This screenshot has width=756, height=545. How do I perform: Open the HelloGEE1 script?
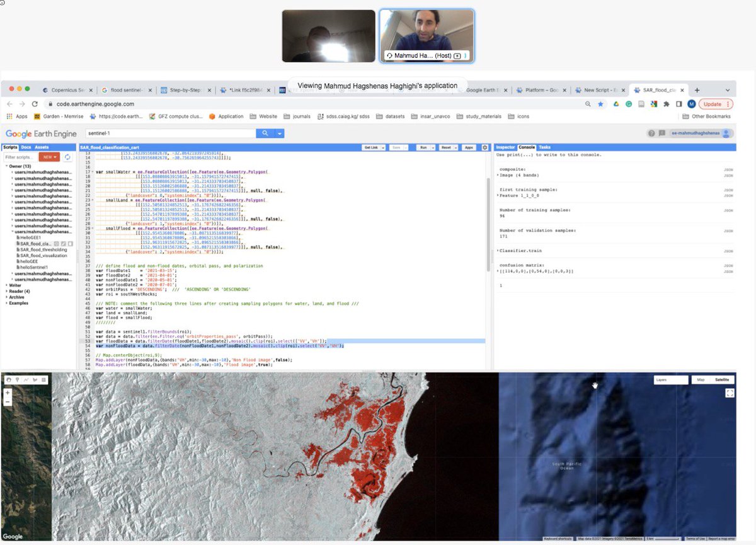coord(31,237)
